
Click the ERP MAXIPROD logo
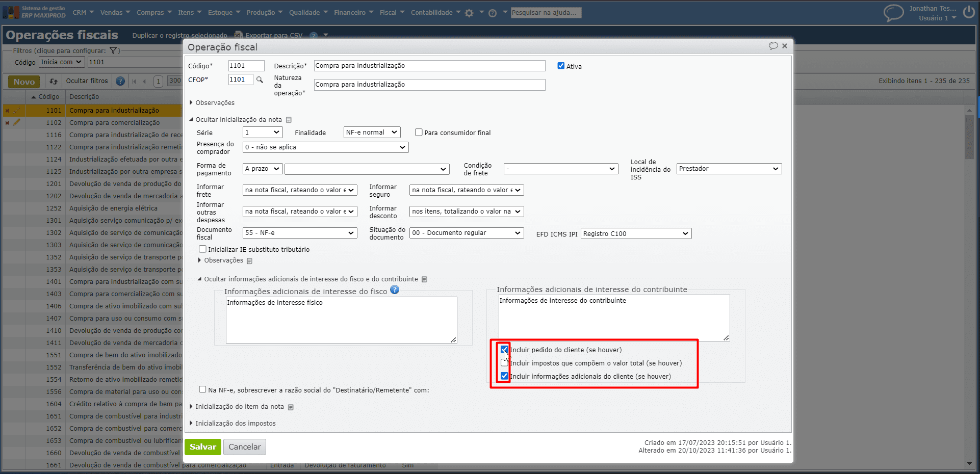click(35, 12)
